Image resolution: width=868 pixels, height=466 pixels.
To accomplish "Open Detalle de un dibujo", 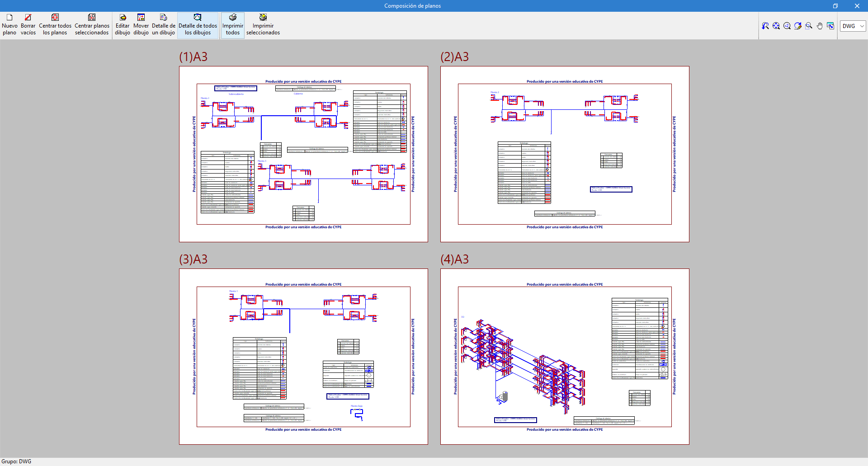I will pos(163,25).
